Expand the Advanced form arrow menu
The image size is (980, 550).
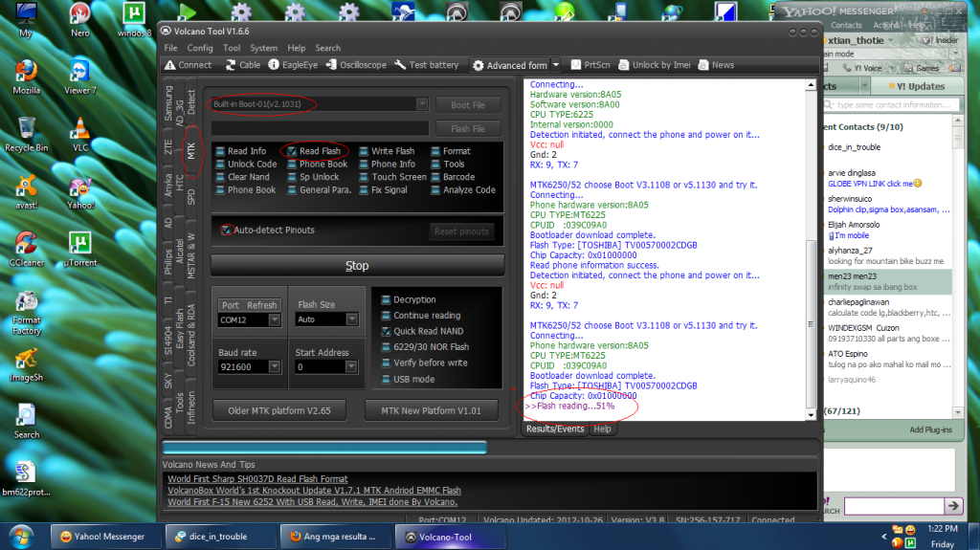click(x=556, y=64)
